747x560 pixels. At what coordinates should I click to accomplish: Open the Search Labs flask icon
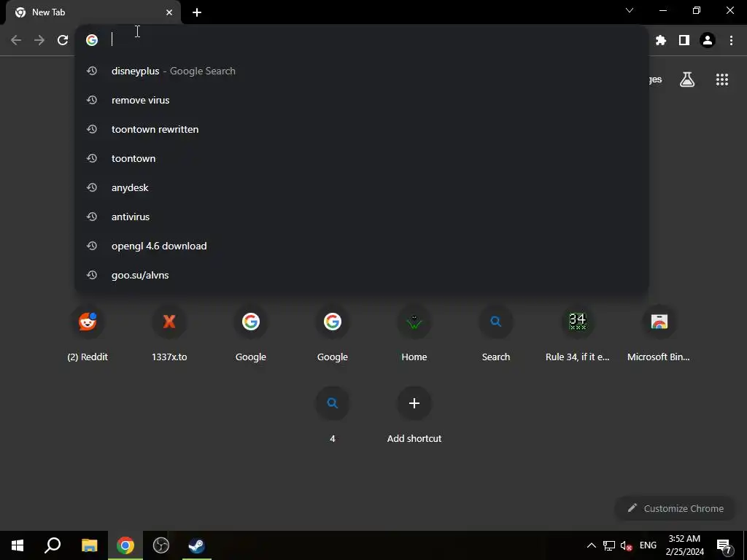click(x=687, y=79)
